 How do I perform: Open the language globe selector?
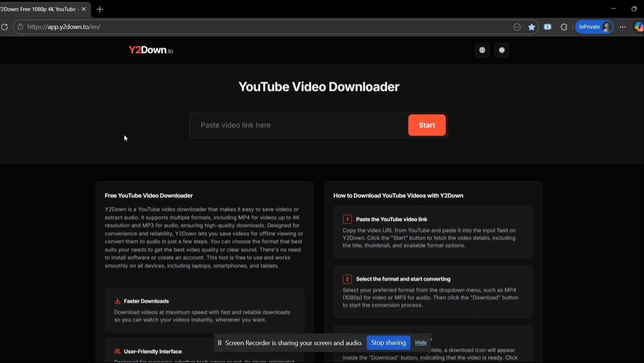point(482,50)
